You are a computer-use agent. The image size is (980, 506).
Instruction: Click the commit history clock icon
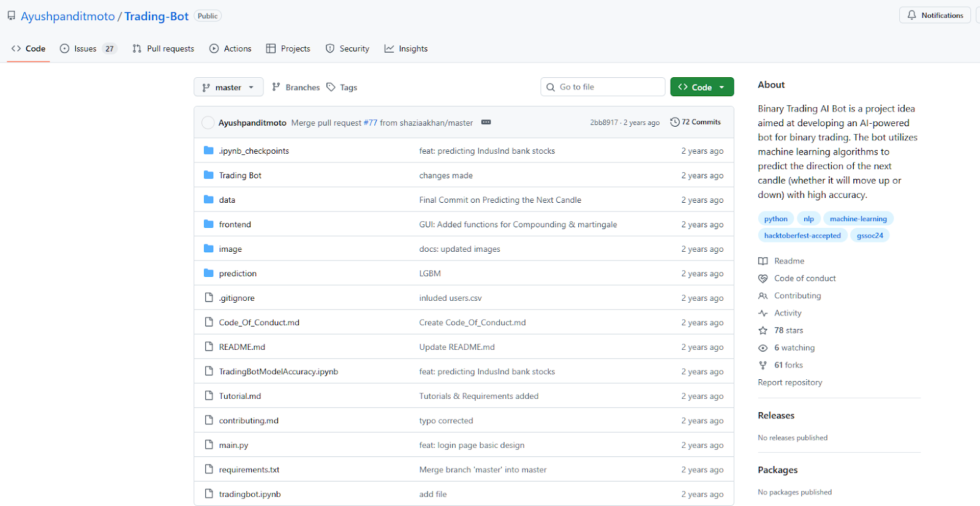tap(674, 122)
